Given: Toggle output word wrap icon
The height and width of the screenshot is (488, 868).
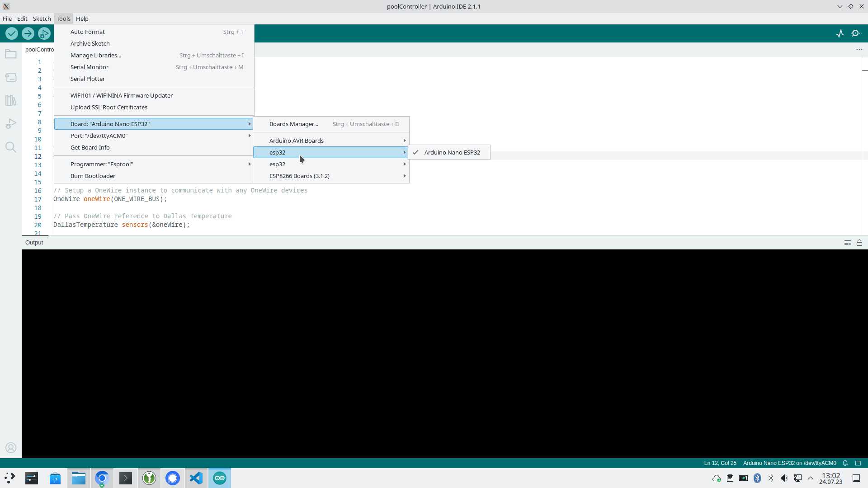Looking at the screenshot, I should pos(848,243).
